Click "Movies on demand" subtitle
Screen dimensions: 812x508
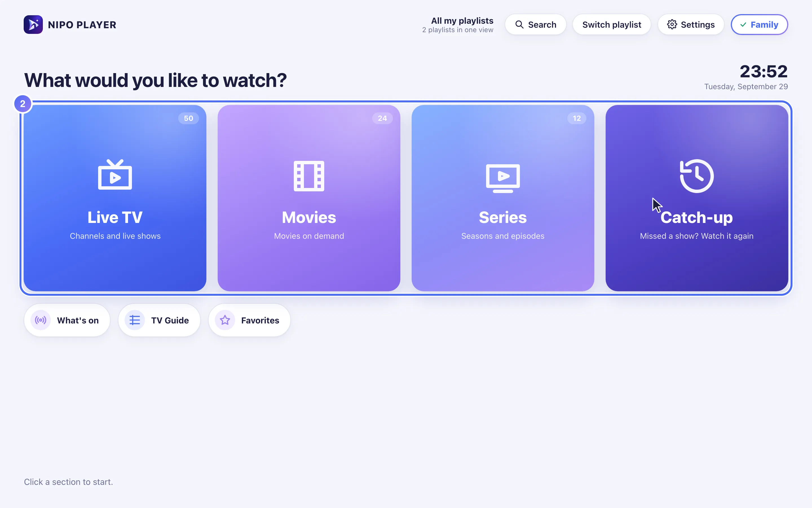tap(309, 236)
